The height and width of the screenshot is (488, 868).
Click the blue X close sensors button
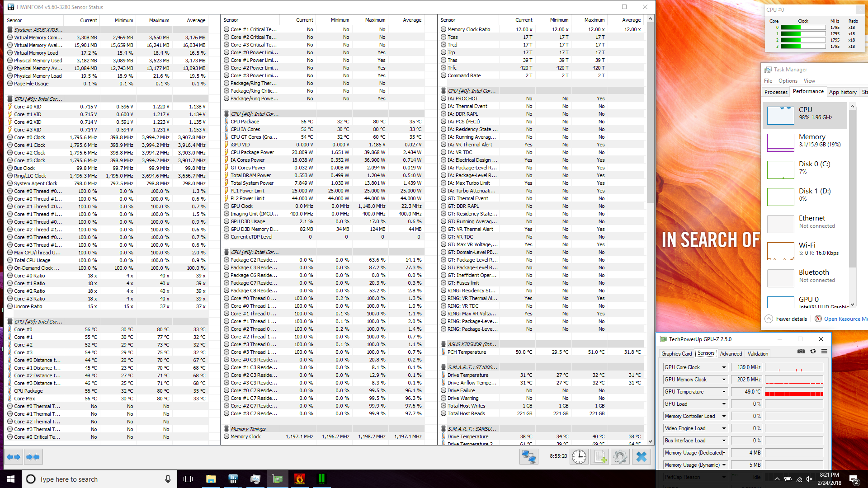tap(641, 457)
